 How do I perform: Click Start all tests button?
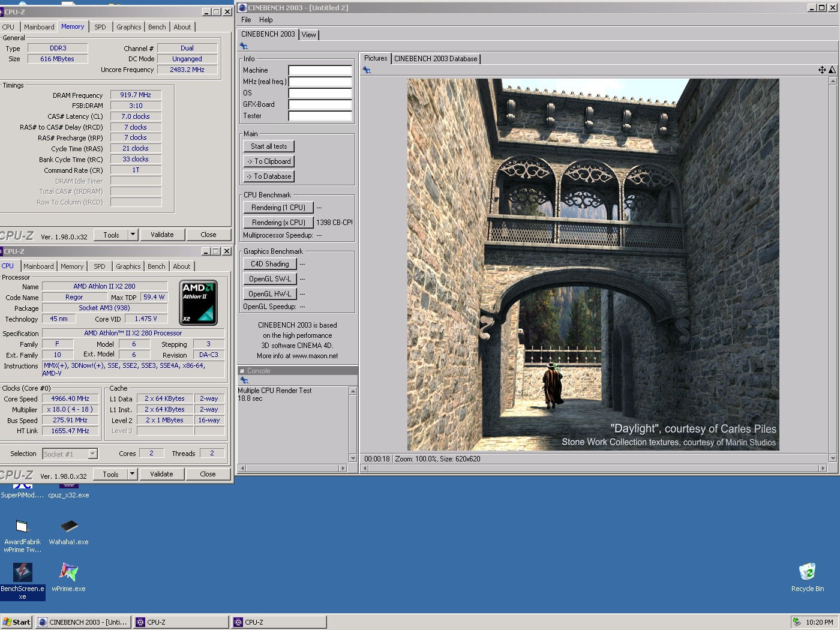click(269, 146)
